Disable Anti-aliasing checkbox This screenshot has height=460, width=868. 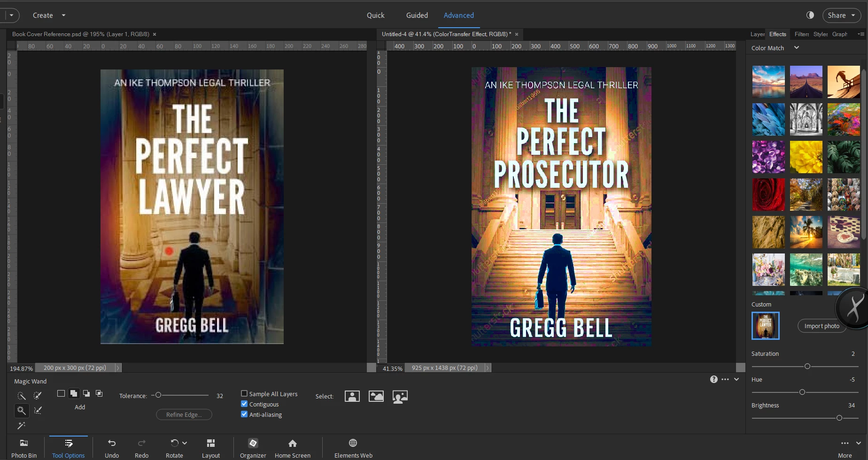pos(244,414)
